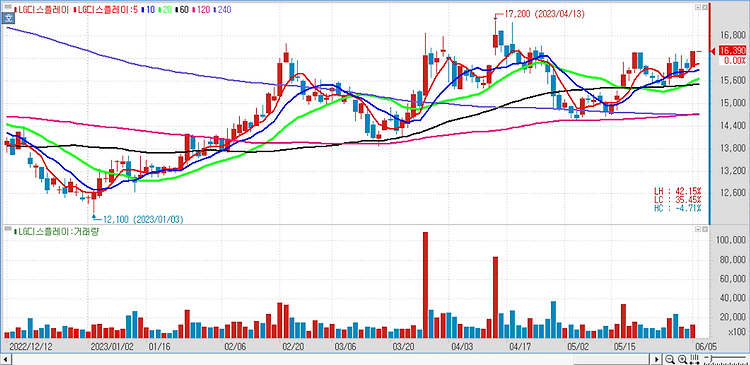Click the zoom-out magnifier icon
The height and width of the screenshot is (365, 750).
[670, 359]
